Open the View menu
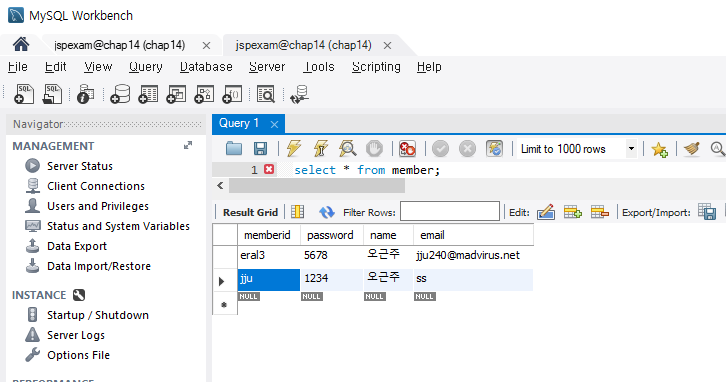 [x=98, y=67]
